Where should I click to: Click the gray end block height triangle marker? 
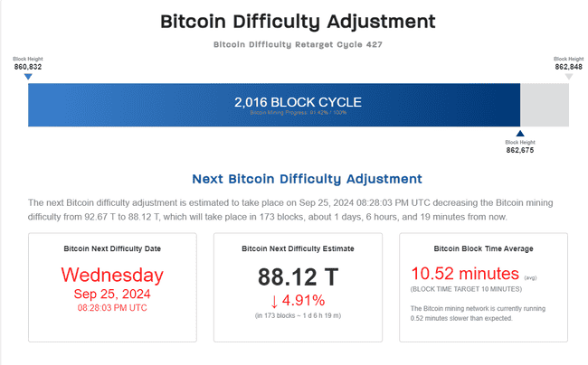point(569,77)
